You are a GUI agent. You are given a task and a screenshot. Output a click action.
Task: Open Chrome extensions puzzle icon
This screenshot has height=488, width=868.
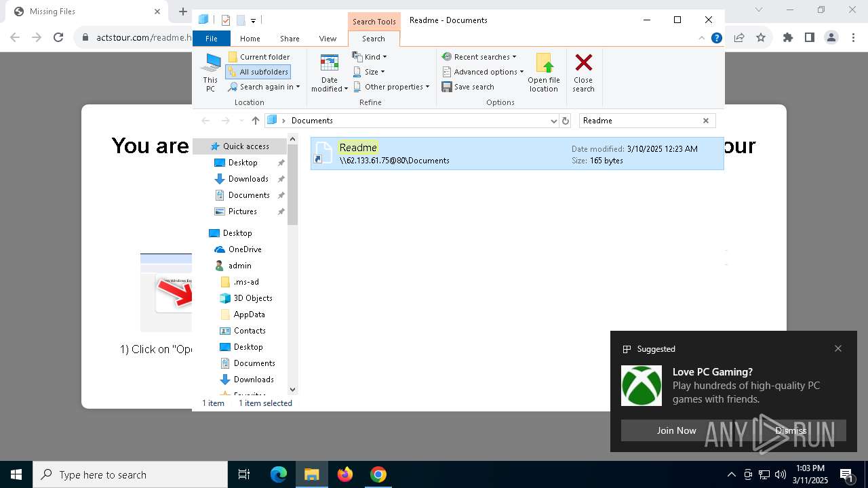tap(788, 38)
